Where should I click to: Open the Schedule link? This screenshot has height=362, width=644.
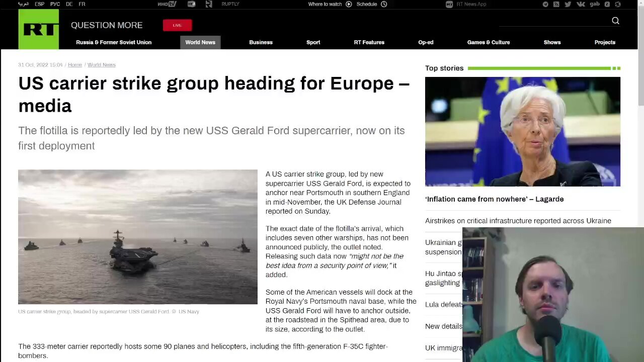point(367,4)
